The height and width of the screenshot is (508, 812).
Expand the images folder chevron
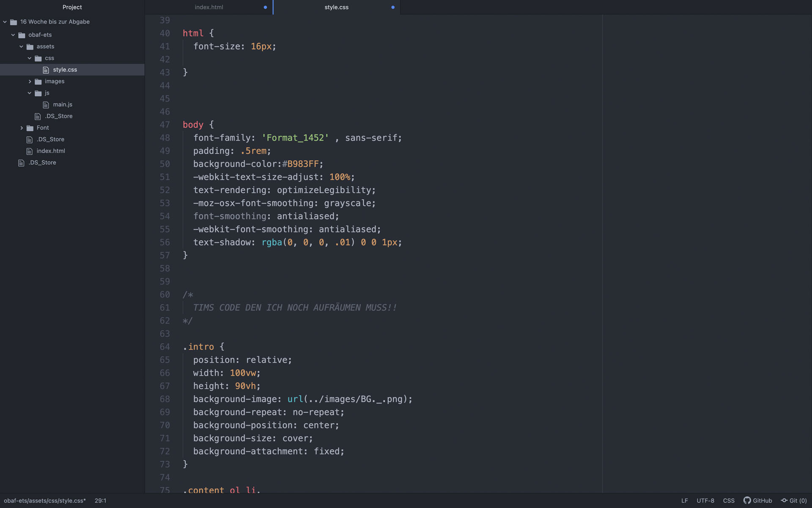(30, 81)
